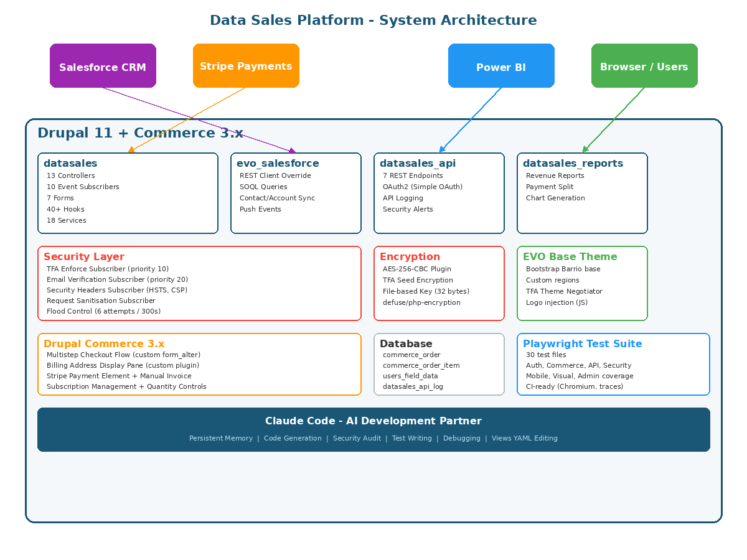This screenshot has height=560, width=747.
Task: Select the Persistent Memory label
Action: [221, 438]
